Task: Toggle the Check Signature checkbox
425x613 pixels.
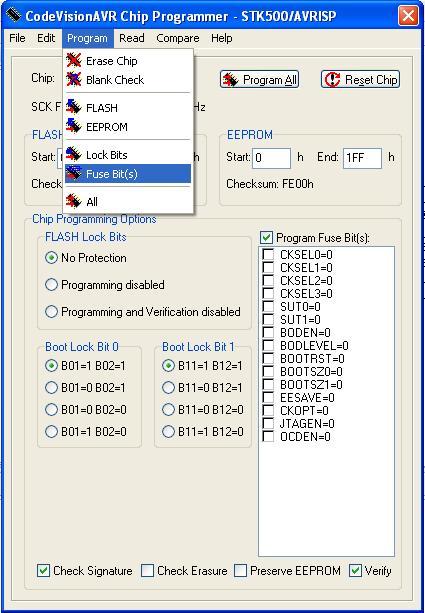Action: (43, 570)
